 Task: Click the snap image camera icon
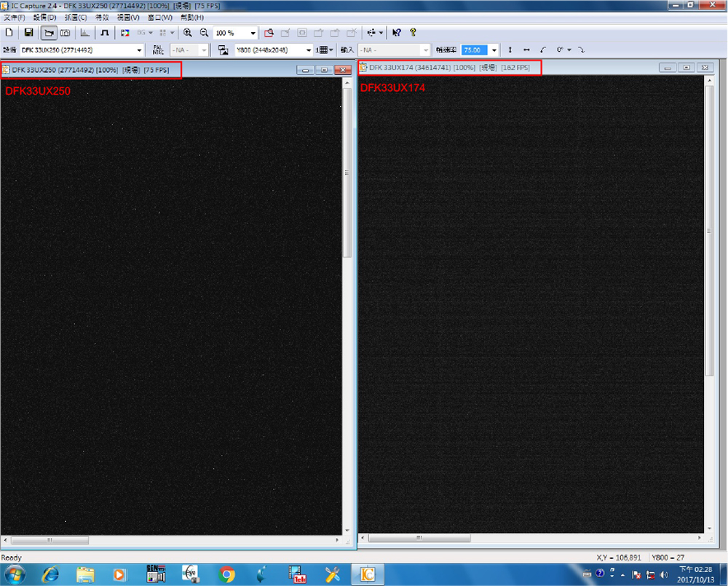tap(65, 33)
